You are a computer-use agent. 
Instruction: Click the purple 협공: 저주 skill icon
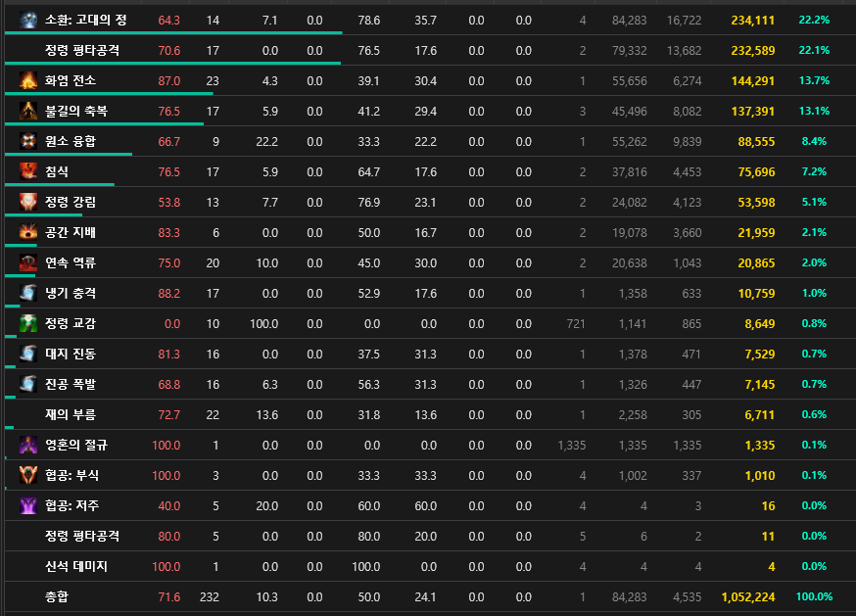coord(28,505)
